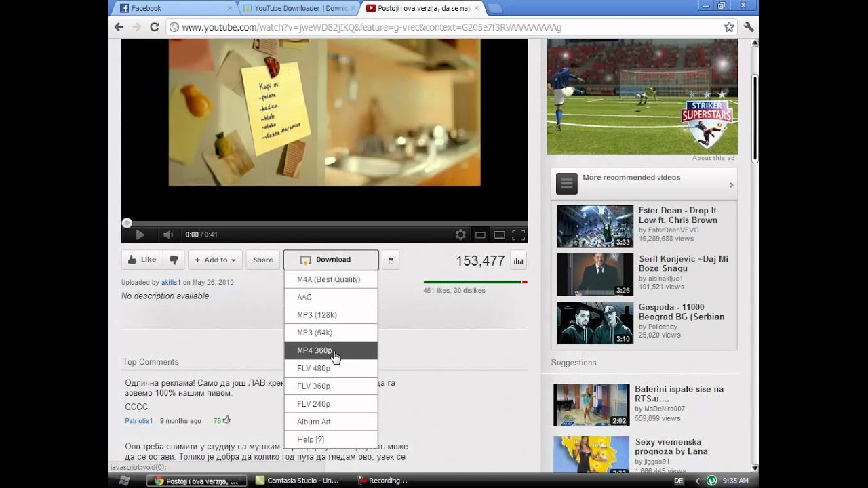Open Serif Konjevic video title link
The width and height of the screenshot is (868, 488).
(684, 264)
